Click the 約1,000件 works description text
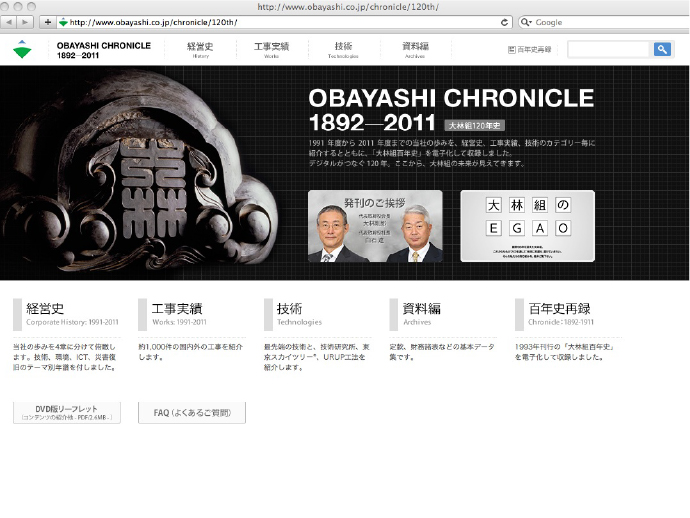 click(191, 352)
